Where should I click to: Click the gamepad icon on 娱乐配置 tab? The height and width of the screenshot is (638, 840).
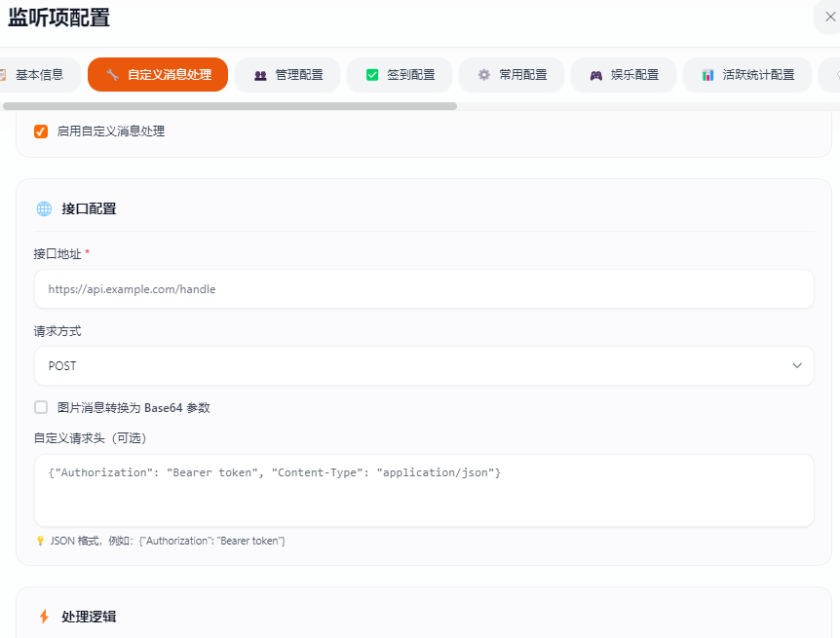(x=596, y=75)
